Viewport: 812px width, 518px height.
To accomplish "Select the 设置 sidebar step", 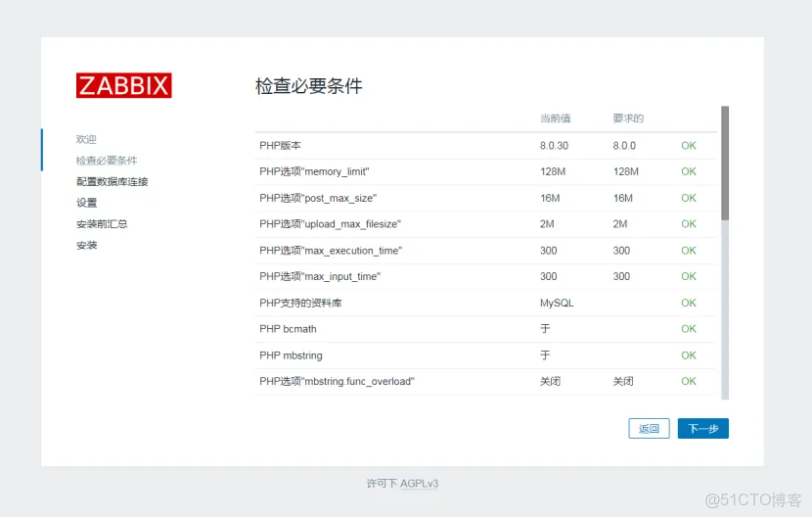I will (x=86, y=203).
